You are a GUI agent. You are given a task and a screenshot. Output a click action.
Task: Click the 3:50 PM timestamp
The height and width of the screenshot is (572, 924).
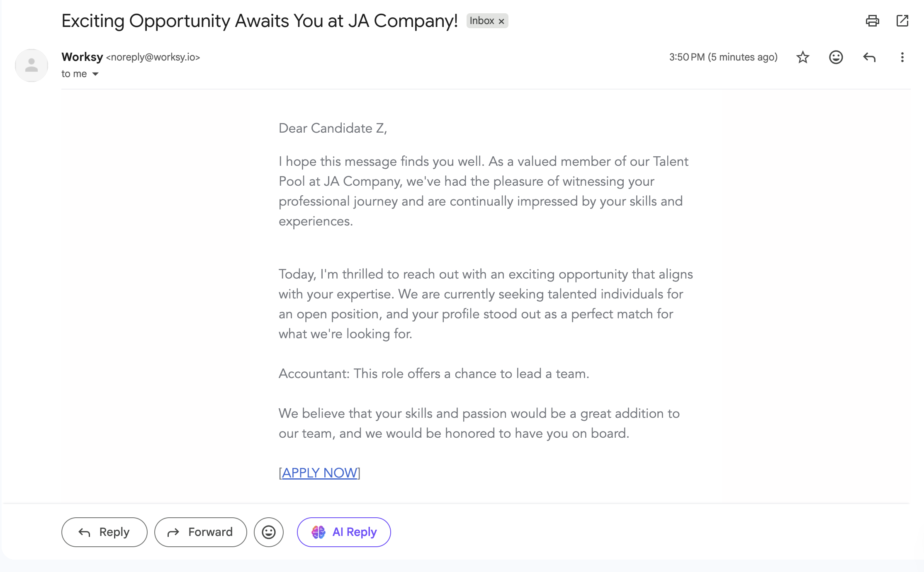click(723, 57)
